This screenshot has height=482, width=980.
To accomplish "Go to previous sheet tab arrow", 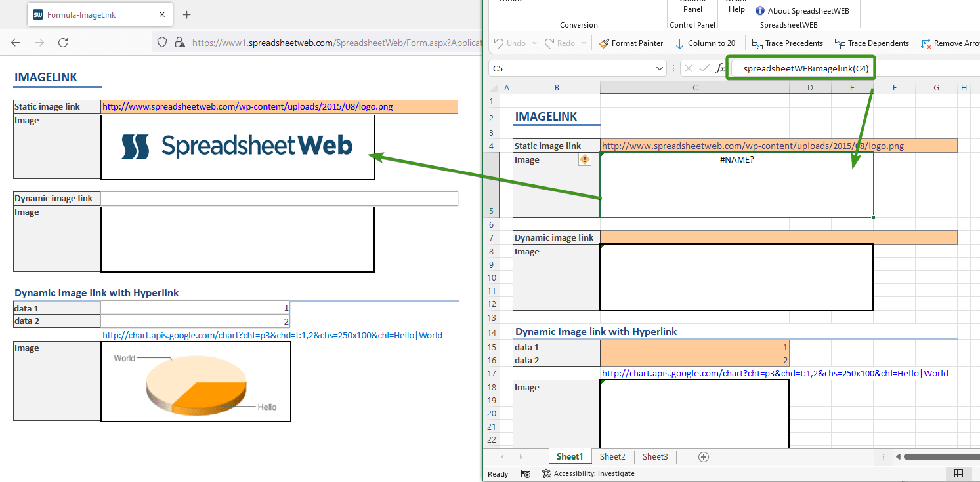I will 503,457.
